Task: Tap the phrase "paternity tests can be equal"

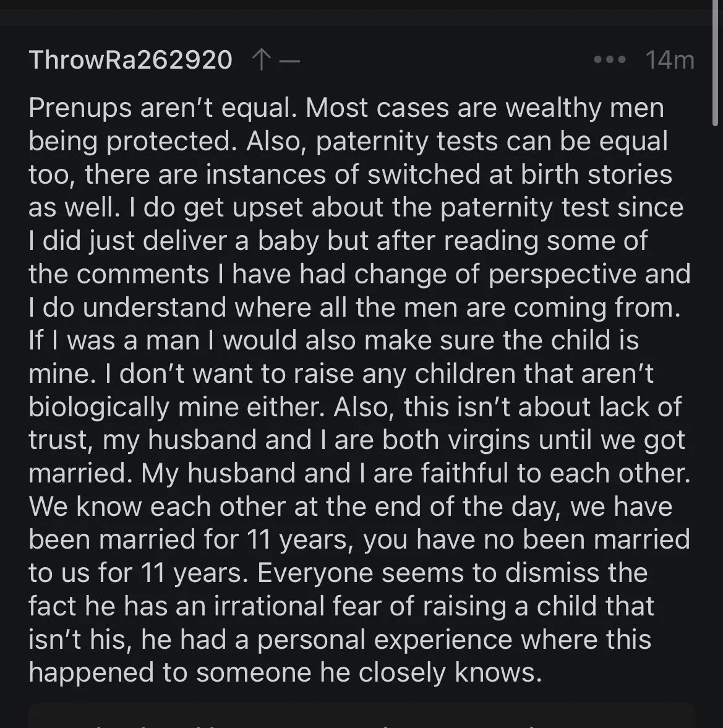Action: pyautogui.click(x=492, y=141)
